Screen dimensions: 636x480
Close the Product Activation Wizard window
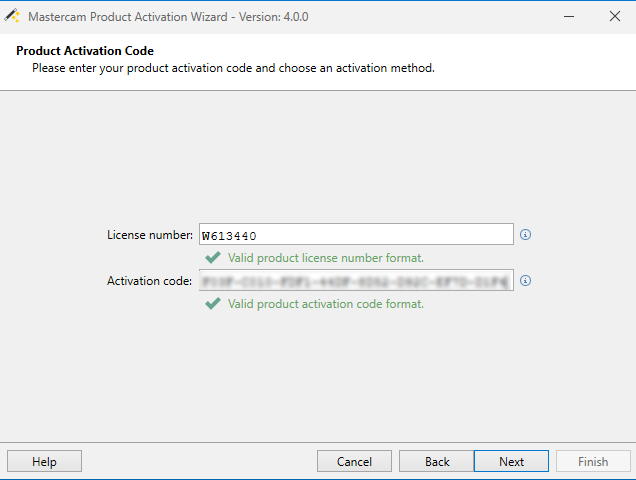pos(612,16)
